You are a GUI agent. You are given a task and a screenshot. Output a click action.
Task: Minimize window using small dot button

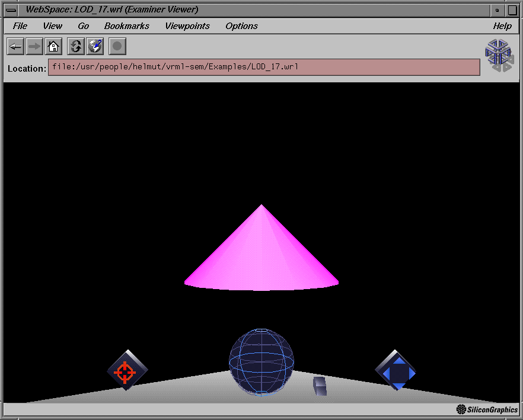[498, 10]
